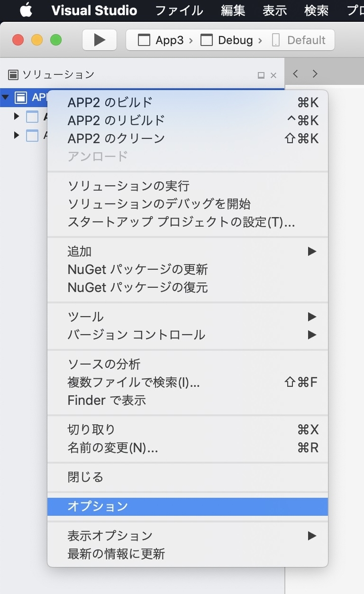Select the App3 project selector
This screenshot has height=594, width=364.
coord(161,40)
